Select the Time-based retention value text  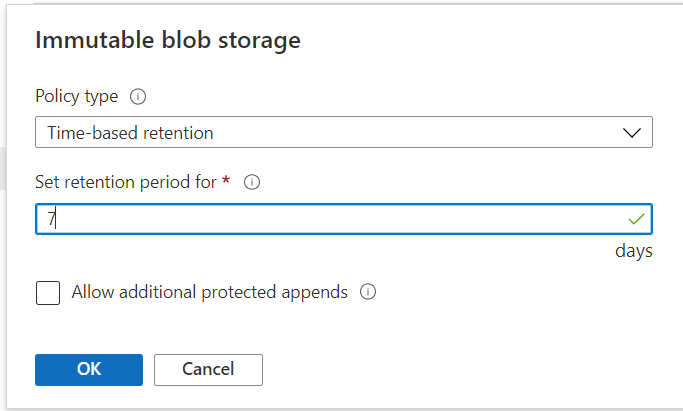(130, 132)
